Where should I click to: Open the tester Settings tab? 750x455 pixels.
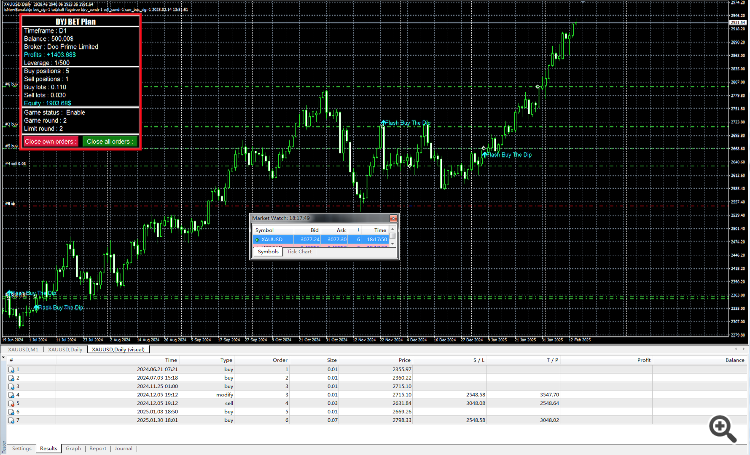click(22, 448)
